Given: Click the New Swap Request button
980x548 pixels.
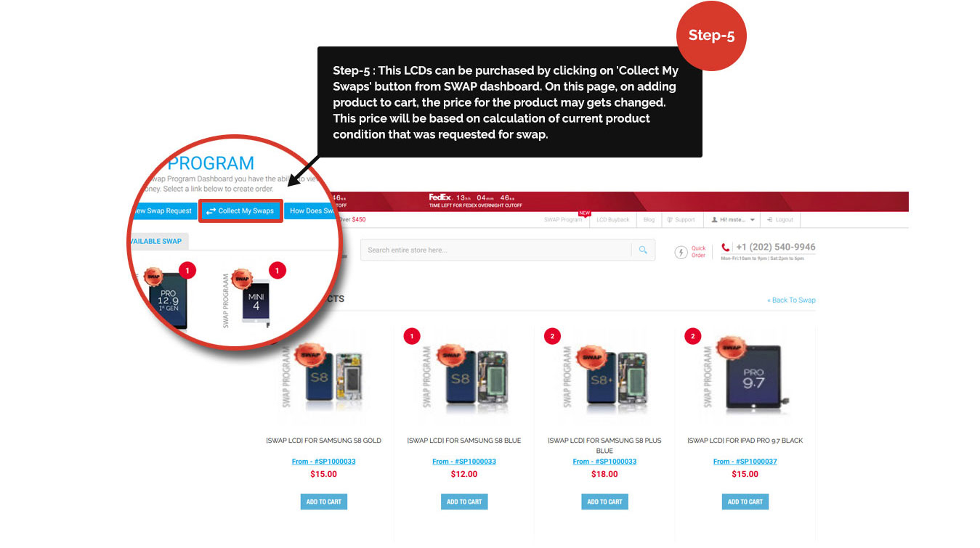Looking at the screenshot, I should 161,211.
